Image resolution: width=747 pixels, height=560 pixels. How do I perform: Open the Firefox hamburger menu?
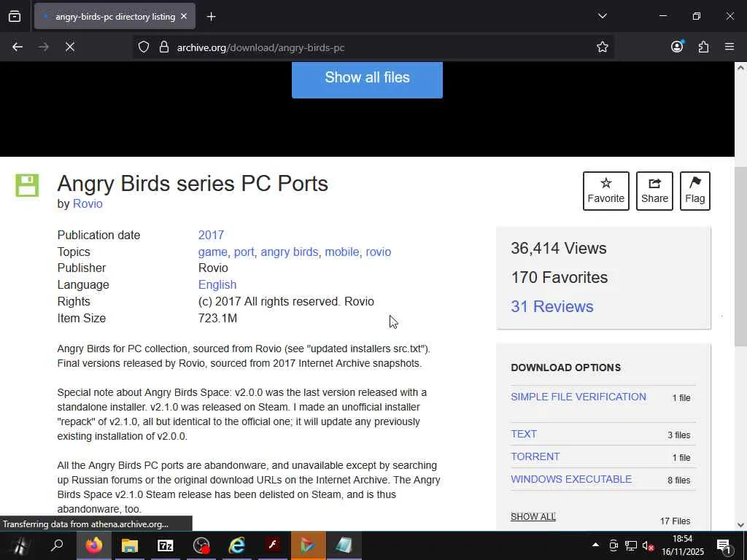tap(729, 47)
